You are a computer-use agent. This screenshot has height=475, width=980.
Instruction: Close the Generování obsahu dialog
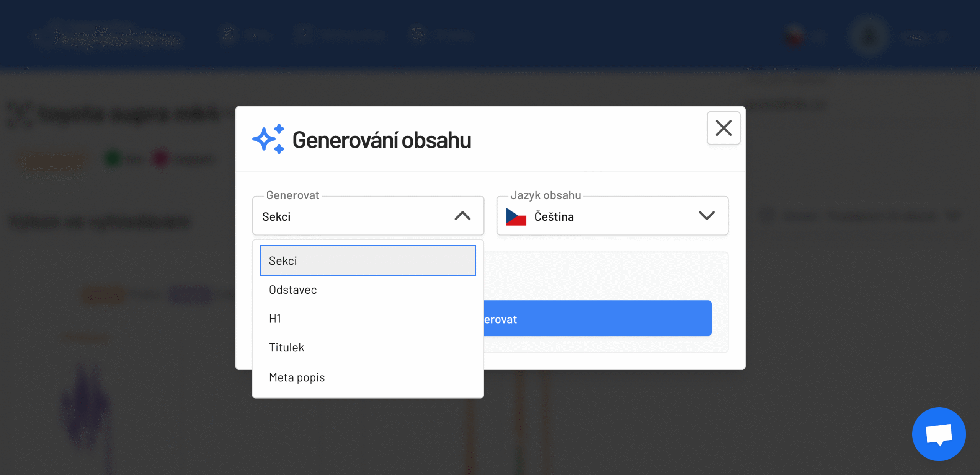pos(723,128)
